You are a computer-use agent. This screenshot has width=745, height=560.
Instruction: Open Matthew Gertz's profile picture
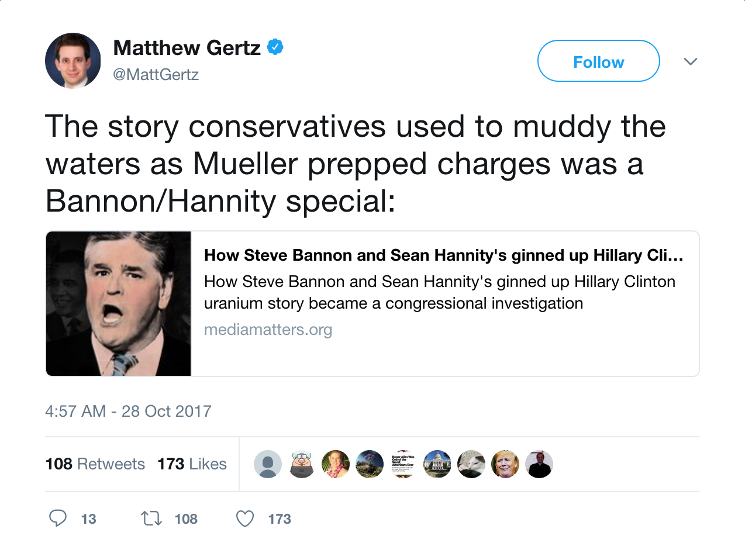[73, 61]
